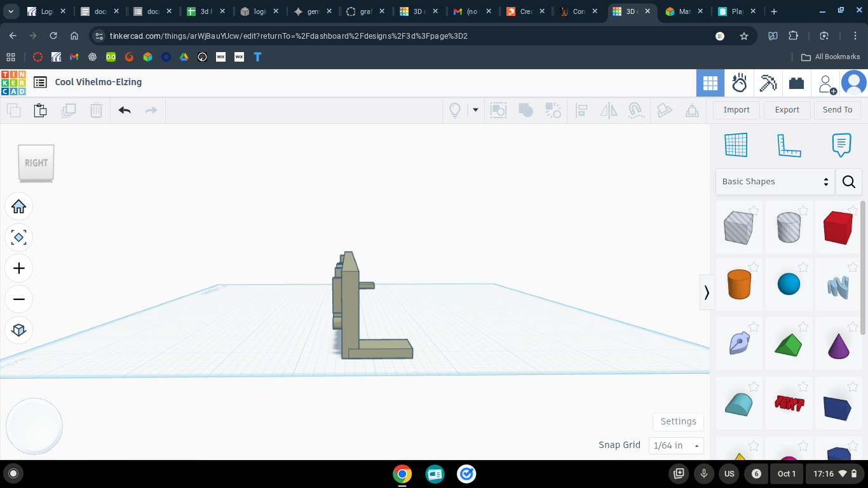Screen dimensions: 868x488
Task: Click the Export button
Action: click(x=787, y=110)
